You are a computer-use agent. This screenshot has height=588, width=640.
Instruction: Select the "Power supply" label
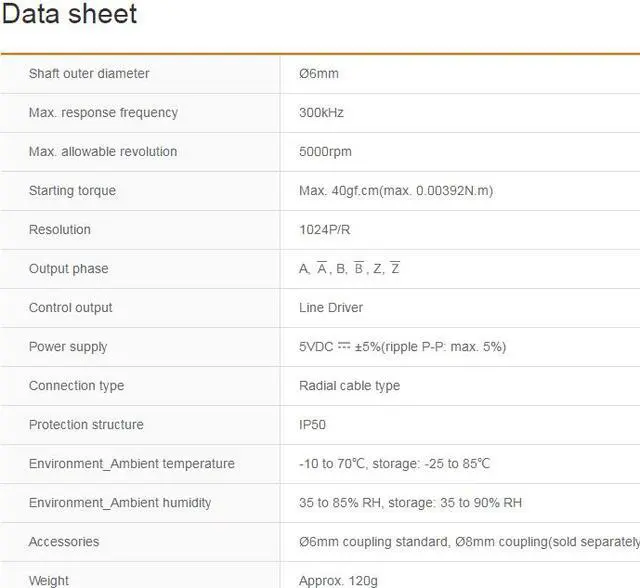coord(68,346)
